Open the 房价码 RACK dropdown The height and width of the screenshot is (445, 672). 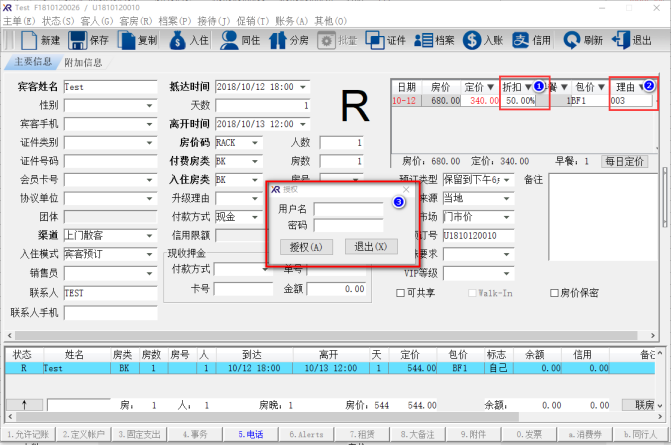[255, 142]
